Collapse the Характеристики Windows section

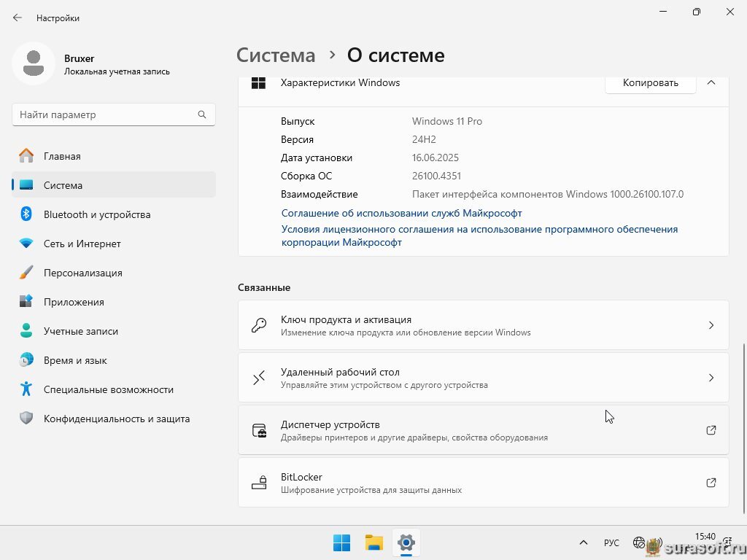pyautogui.click(x=711, y=83)
